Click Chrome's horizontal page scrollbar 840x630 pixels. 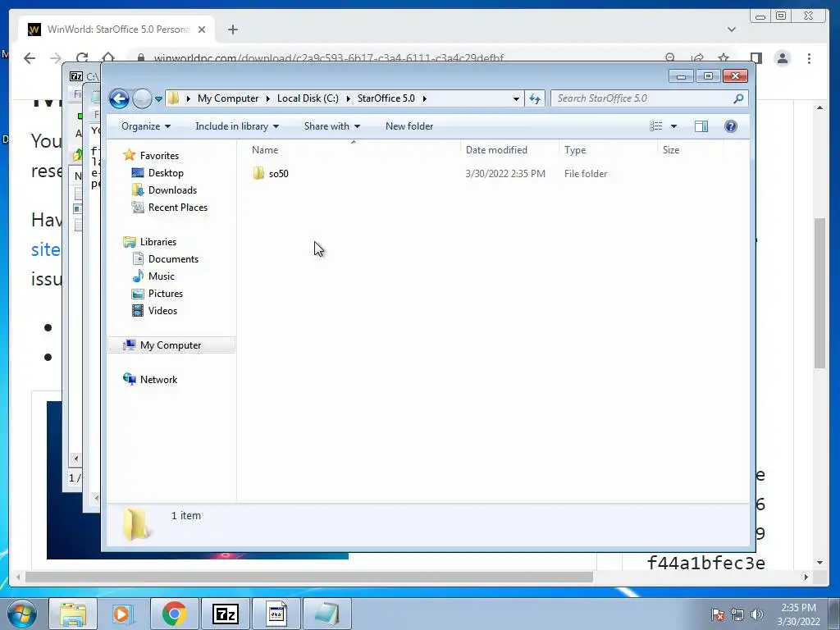(x=309, y=577)
